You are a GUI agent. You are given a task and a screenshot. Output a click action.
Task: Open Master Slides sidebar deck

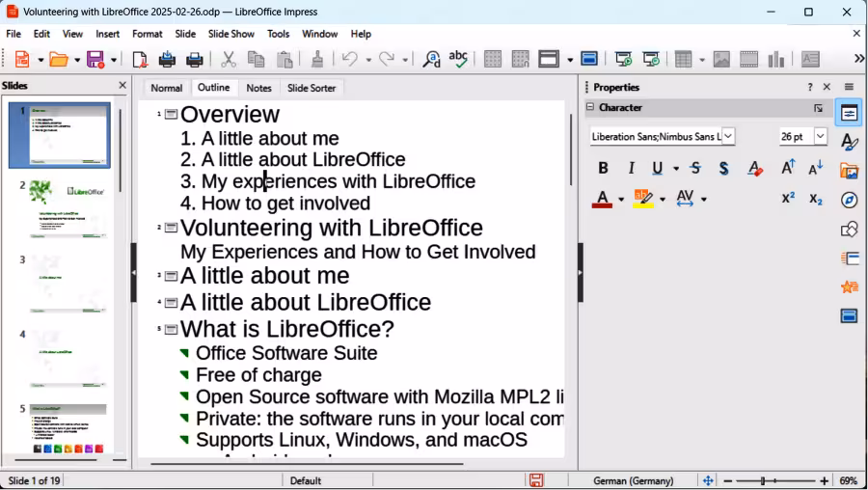pos(849,316)
